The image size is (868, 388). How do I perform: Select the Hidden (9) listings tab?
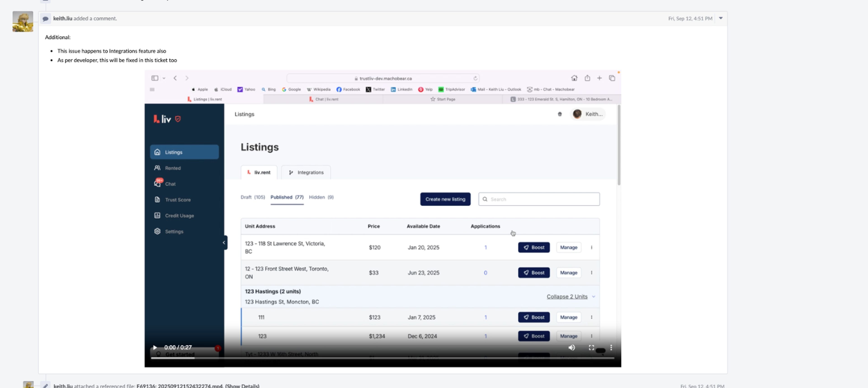click(321, 197)
